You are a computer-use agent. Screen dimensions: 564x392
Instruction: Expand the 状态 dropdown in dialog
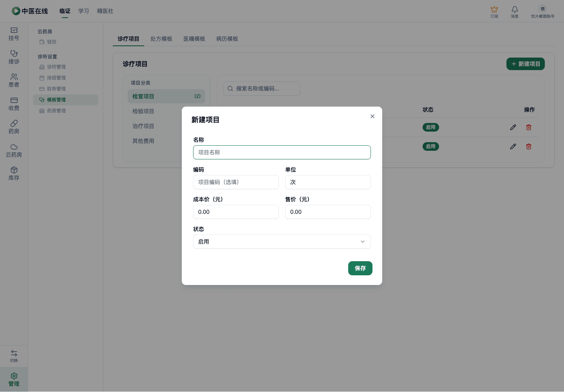click(282, 242)
